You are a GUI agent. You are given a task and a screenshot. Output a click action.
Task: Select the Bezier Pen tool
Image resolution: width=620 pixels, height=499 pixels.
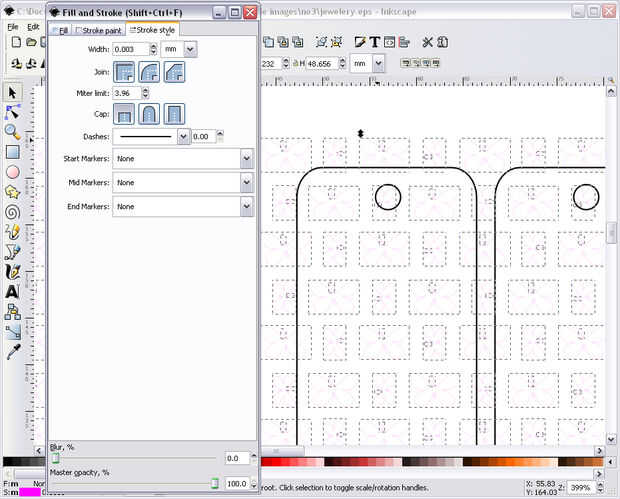click(12, 252)
